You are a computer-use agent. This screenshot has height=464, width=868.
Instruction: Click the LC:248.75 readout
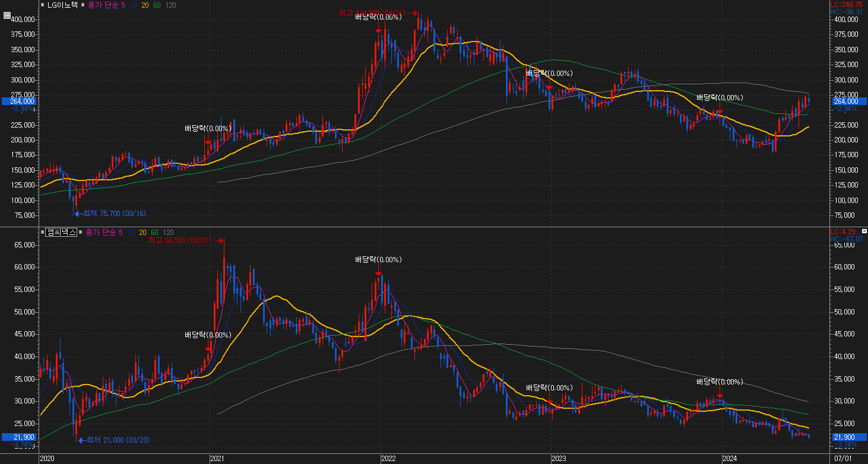[847, 4]
